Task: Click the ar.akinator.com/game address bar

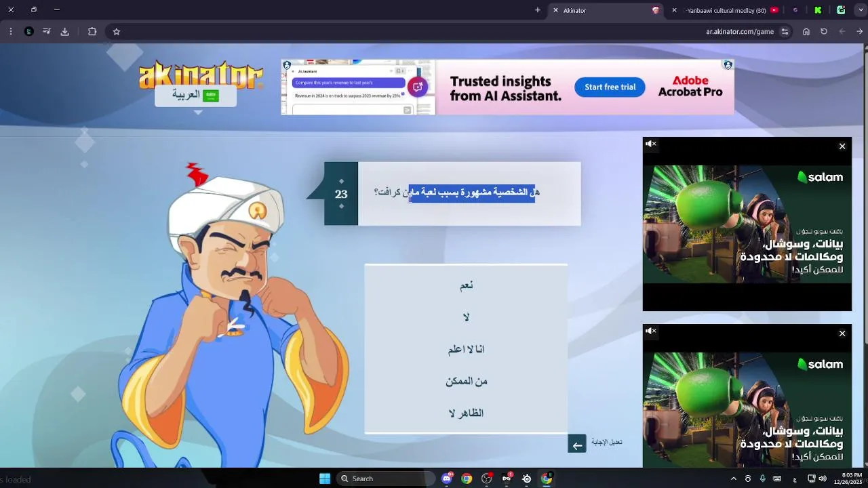Action: [739, 31]
